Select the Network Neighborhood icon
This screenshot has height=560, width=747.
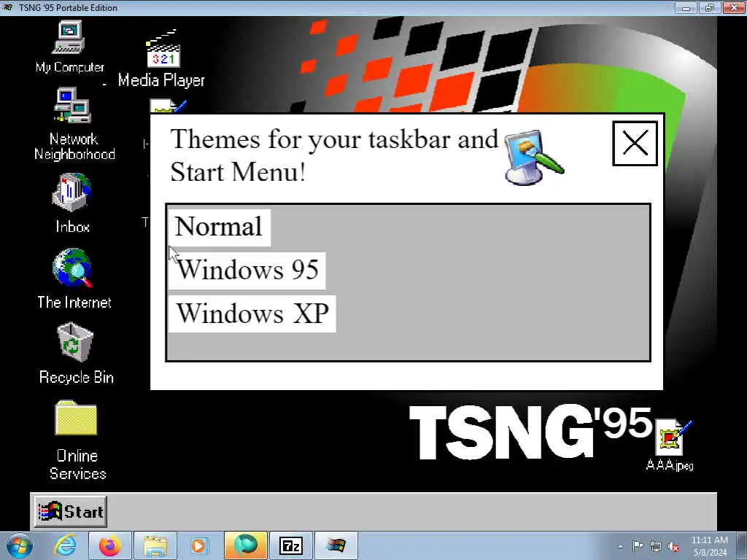coord(74,124)
